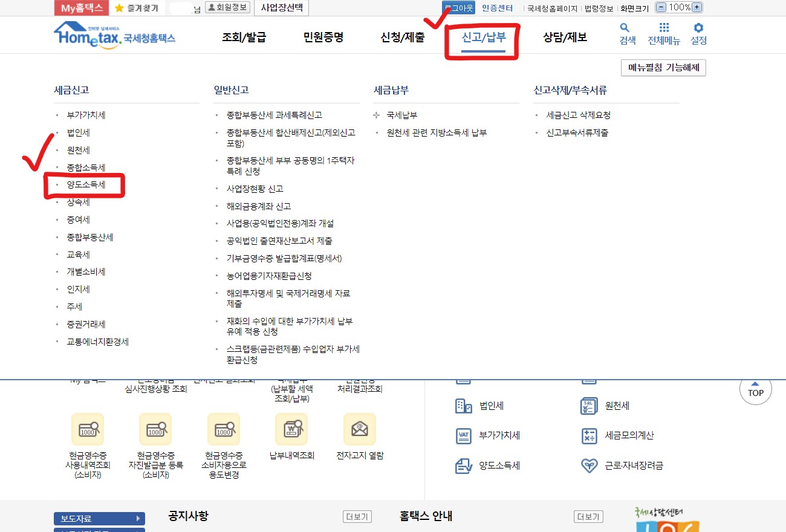Open 사업장현황 신고
The width and height of the screenshot is (786, 532).
pyautogui.click(x=255, y=189)
